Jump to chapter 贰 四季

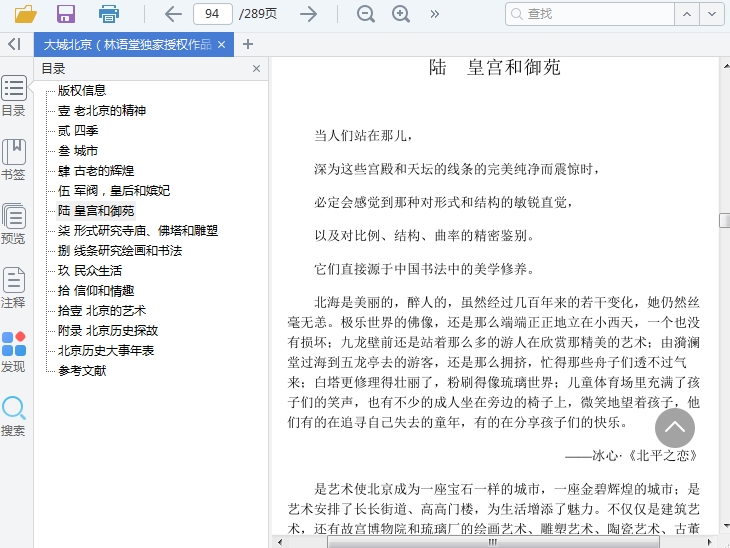78,130
